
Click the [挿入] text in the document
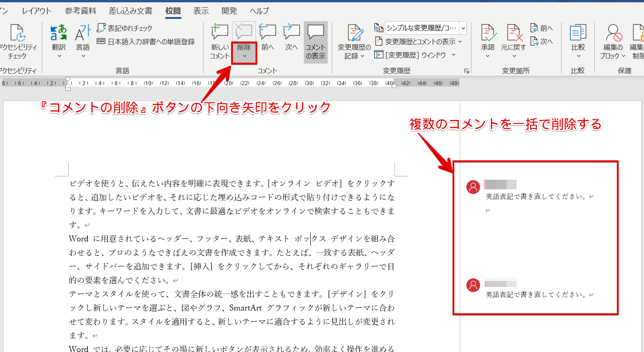203,266
